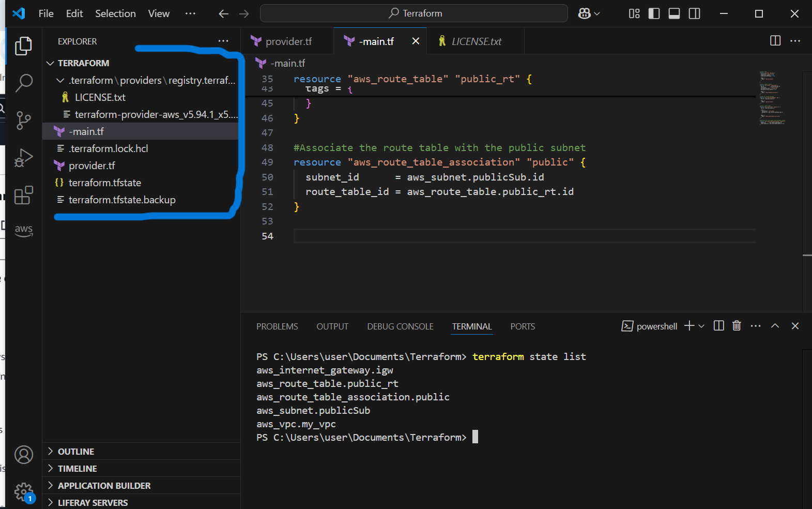The width and height of the screenshot is (812, 509).
Task: Open terraform.tfstate.backup file
Action: 141,200
